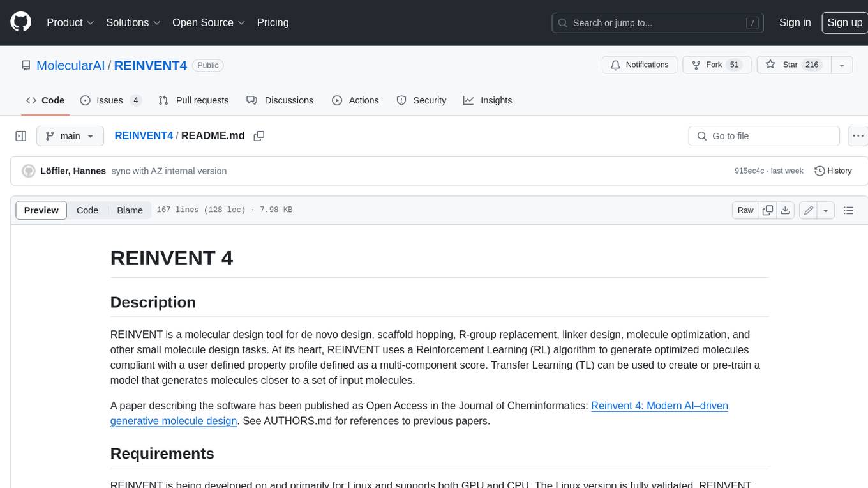Switch to the Code tab
868x488 pixels.
45,100
